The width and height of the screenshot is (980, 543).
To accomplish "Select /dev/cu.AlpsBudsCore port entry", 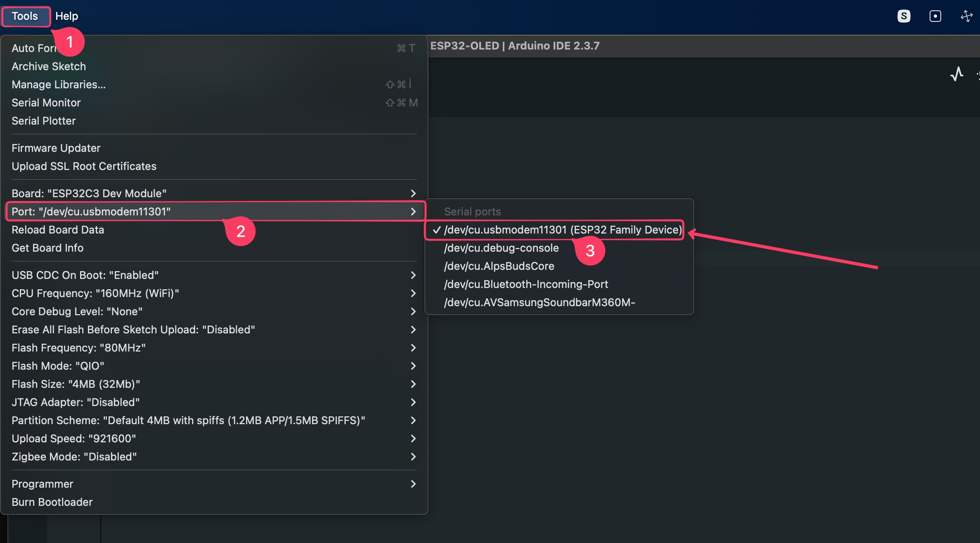I will 499,266.
